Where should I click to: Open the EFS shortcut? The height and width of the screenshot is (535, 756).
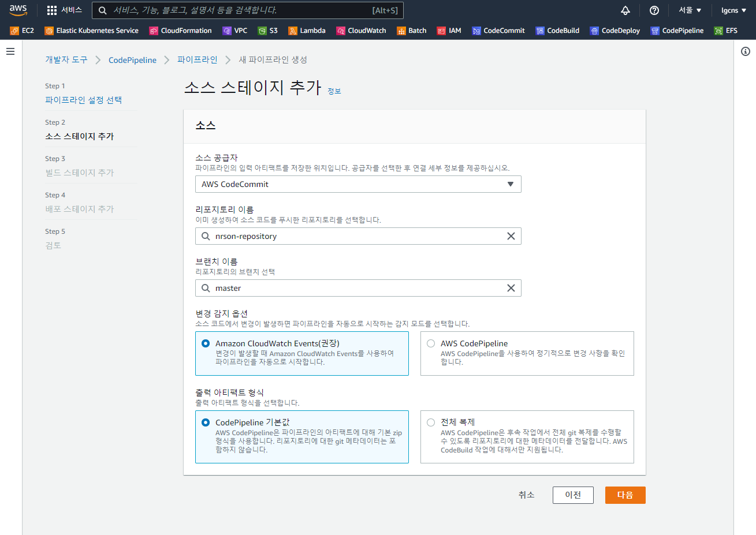click(x=726, y=31)
